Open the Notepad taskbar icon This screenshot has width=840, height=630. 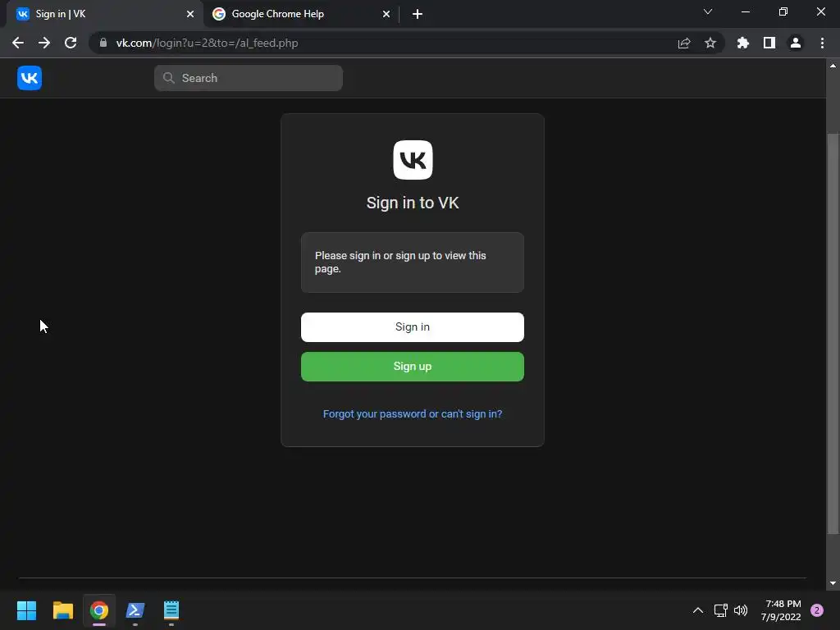click(171, 610)
